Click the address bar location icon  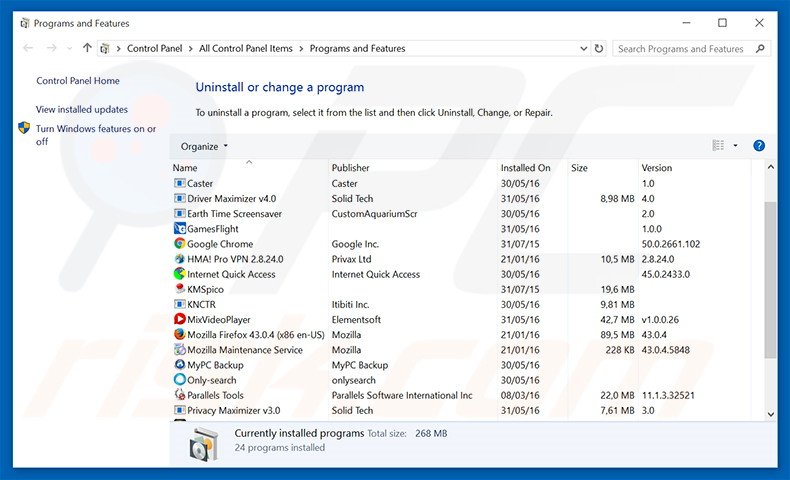click(105, 48)
